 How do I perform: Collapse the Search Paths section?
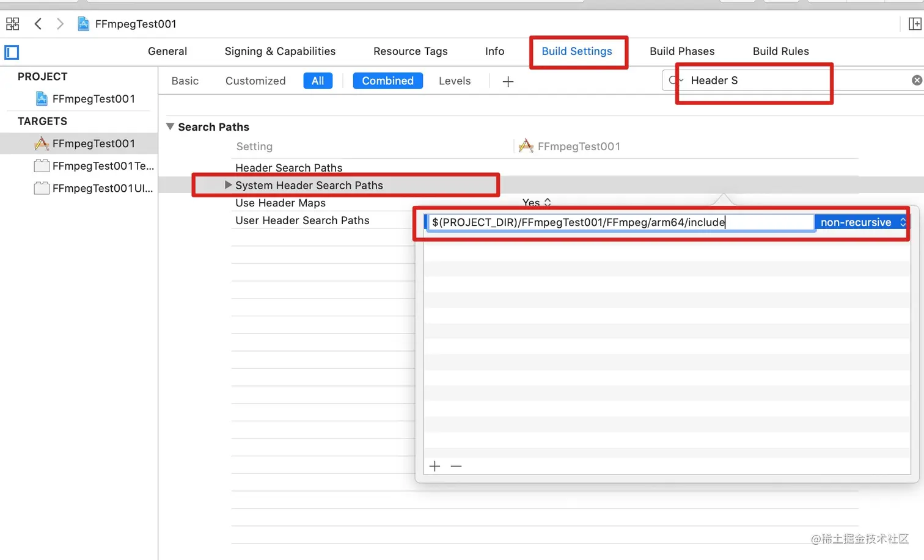pyautogui.click(x=170, y=126)
